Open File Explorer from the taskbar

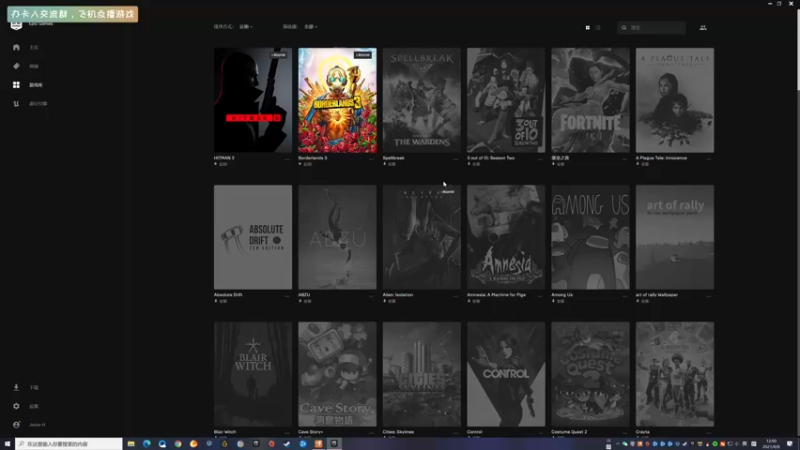(131, 444)
